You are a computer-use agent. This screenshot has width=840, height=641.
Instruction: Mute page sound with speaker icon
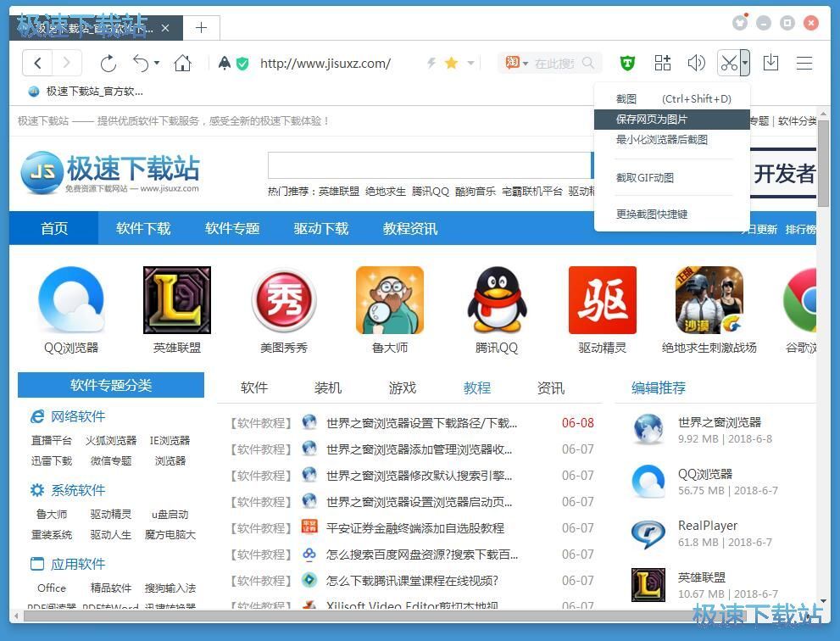coord(696,63)
